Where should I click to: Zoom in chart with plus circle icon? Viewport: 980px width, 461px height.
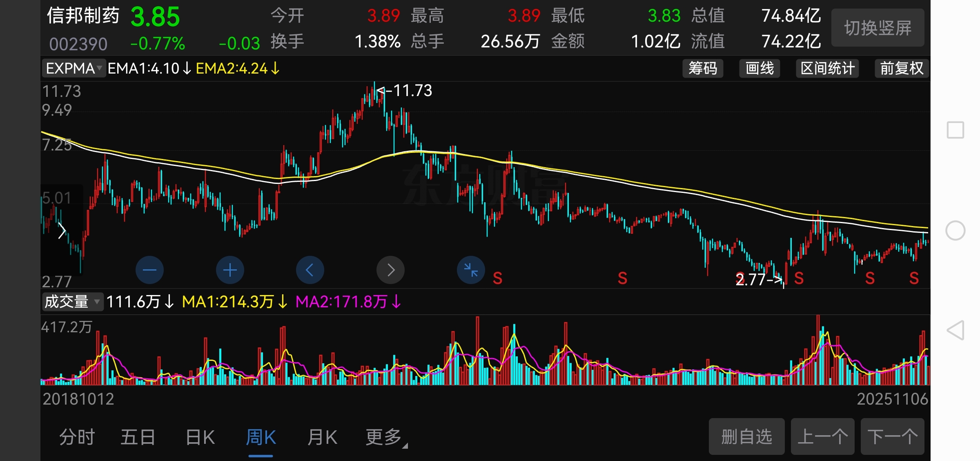pyautogui.click(x=230, y=270)
